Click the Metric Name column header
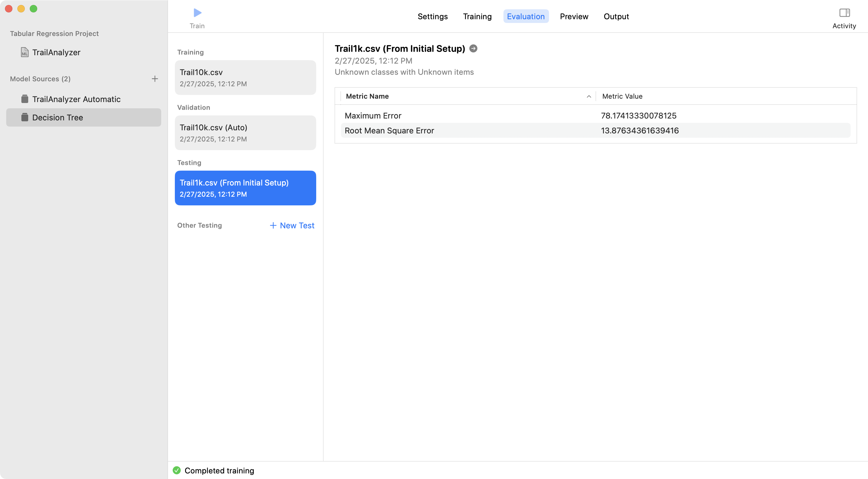 [468, 96]
